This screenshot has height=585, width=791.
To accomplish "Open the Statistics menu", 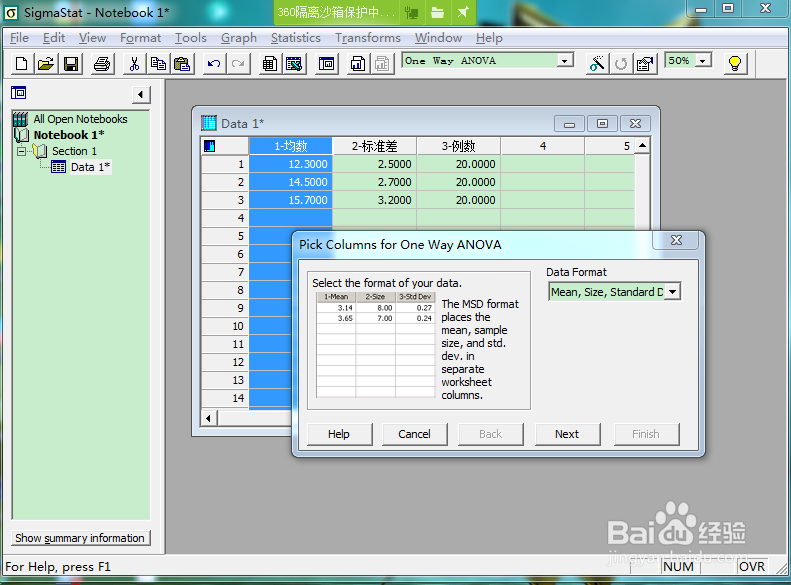I will coord(296,38).
